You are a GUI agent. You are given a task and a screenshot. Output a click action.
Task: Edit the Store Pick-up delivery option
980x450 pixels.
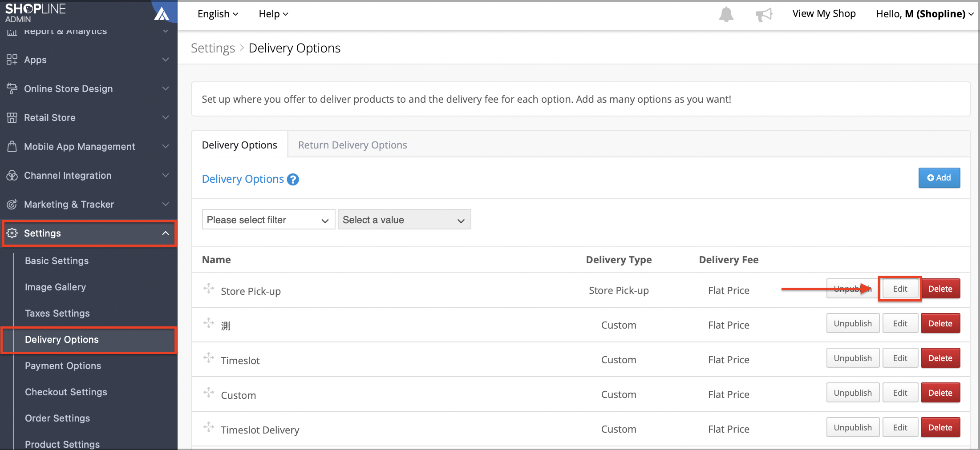click(900, 289)
